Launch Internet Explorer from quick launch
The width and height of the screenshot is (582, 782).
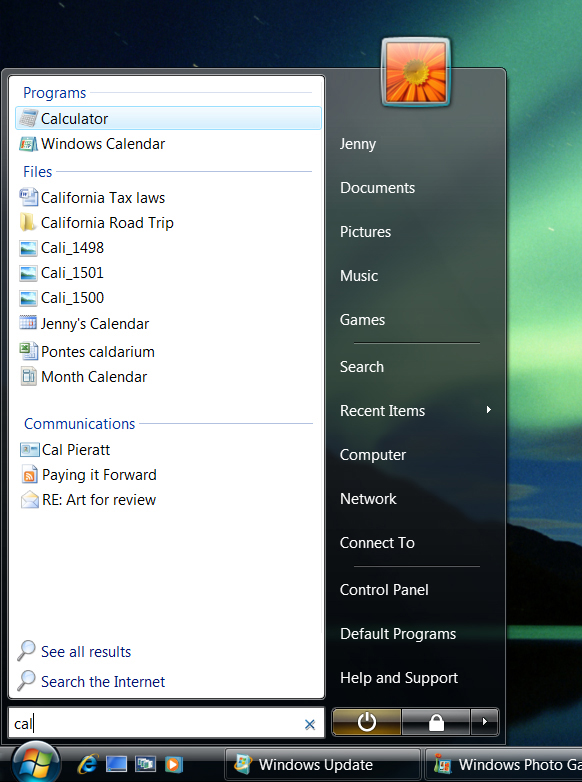click(88, 764)
